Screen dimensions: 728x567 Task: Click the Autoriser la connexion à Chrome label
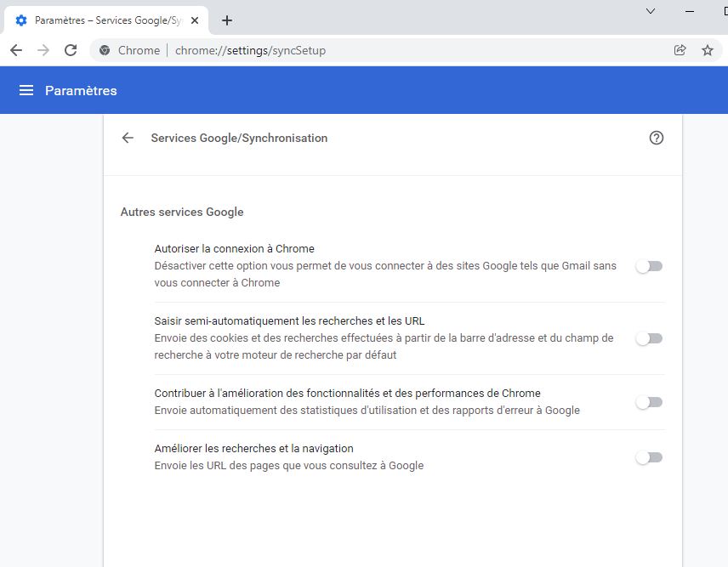(234, 249)
